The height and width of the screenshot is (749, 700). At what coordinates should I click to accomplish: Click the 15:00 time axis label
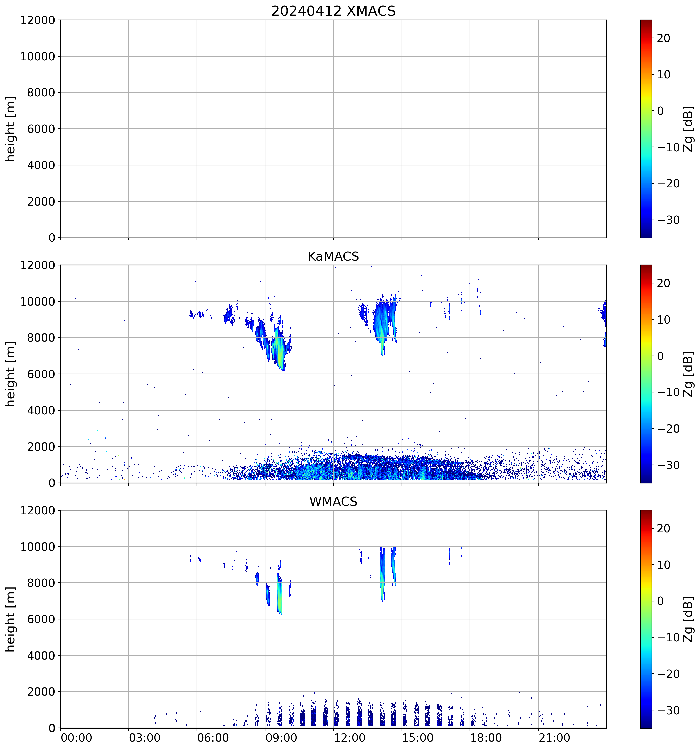tap(418, 738)
